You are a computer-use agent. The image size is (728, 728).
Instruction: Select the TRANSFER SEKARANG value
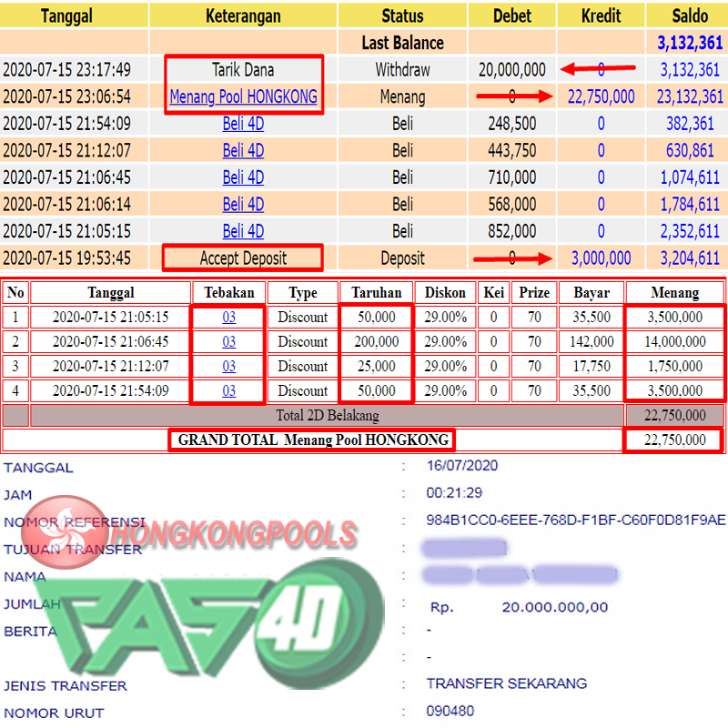507,683
